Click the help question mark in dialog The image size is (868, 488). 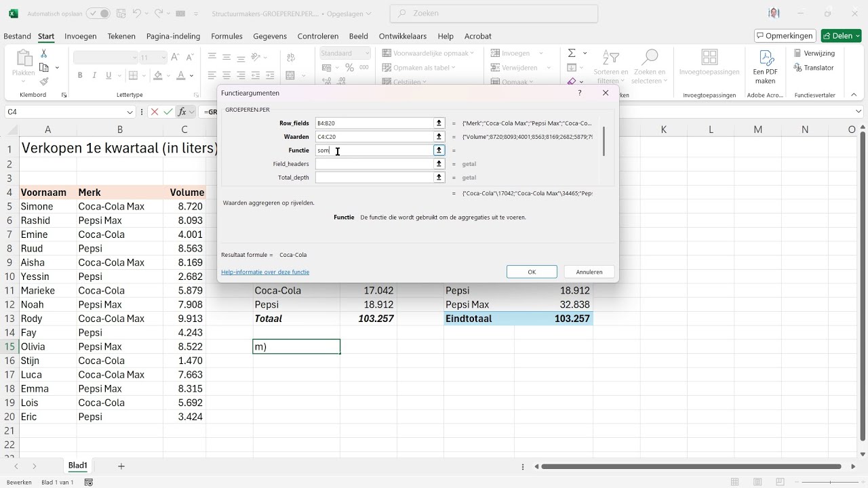pyautogui.click(x=579, y=93)
